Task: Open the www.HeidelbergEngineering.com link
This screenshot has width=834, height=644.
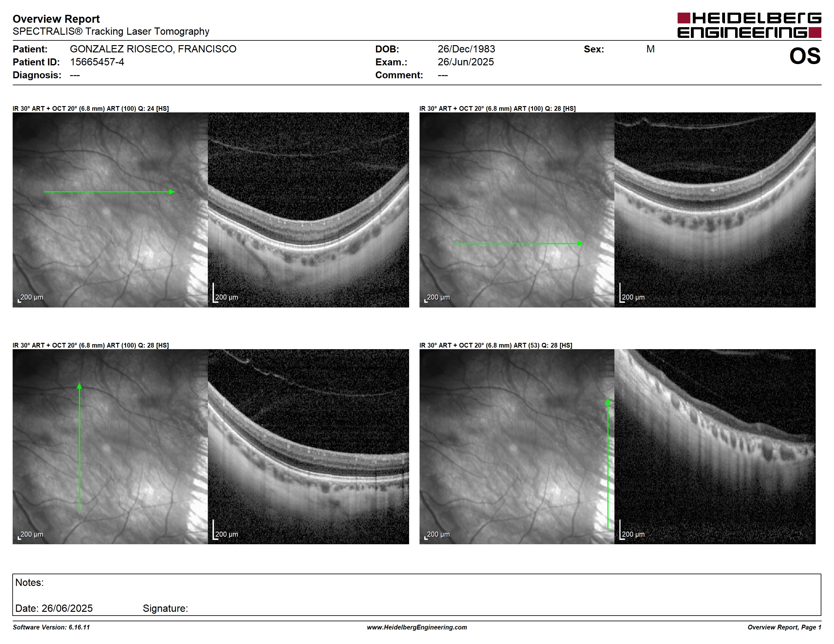Action: [x=417, y=627]
